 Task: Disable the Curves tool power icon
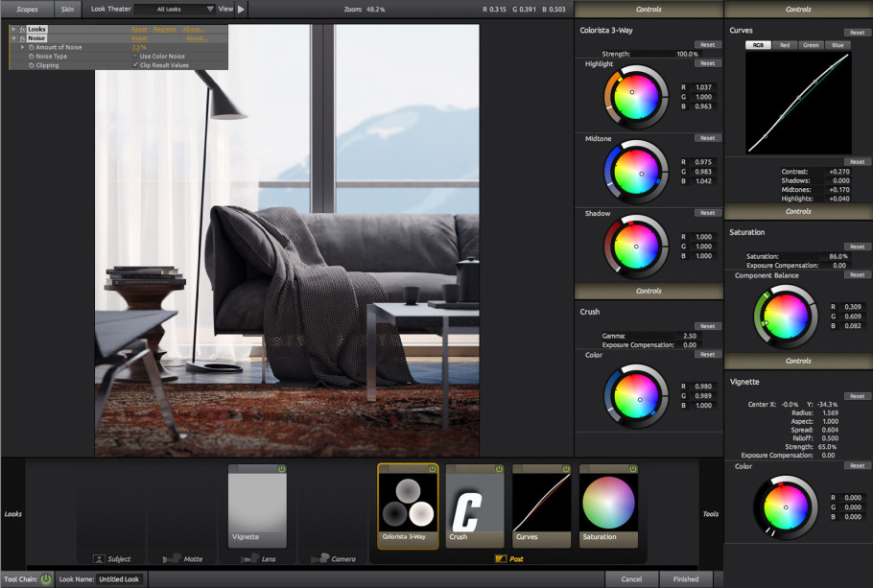tap(566, 469)
